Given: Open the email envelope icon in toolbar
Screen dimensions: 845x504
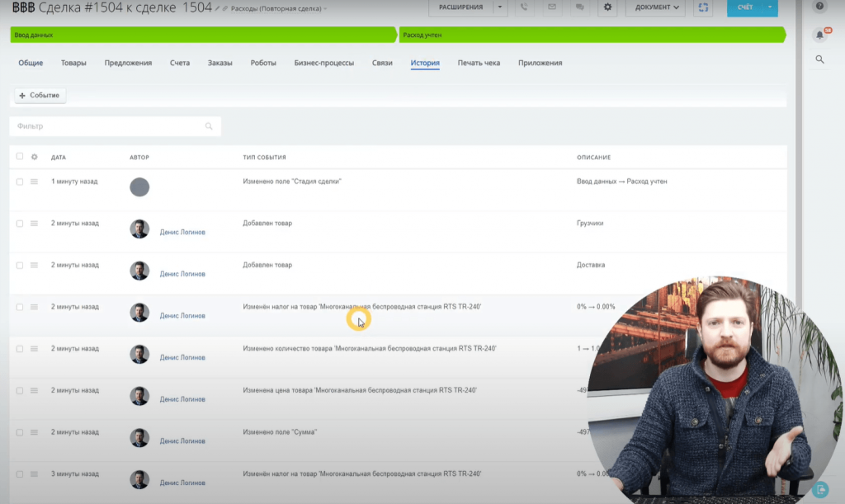Looking at the screenshot, I should tap(552, 7).
